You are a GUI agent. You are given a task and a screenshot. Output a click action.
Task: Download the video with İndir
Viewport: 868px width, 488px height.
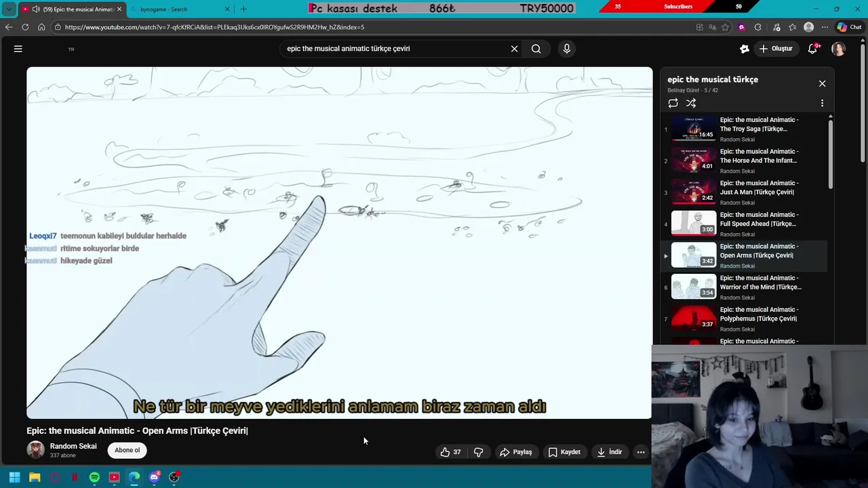click(609, 452)
